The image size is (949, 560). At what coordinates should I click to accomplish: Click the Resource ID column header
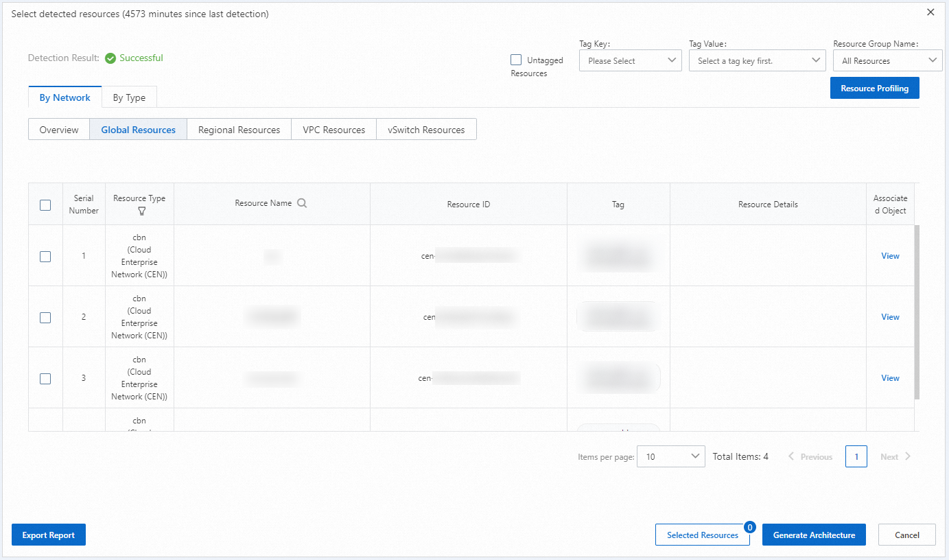(x=469, y=205)
